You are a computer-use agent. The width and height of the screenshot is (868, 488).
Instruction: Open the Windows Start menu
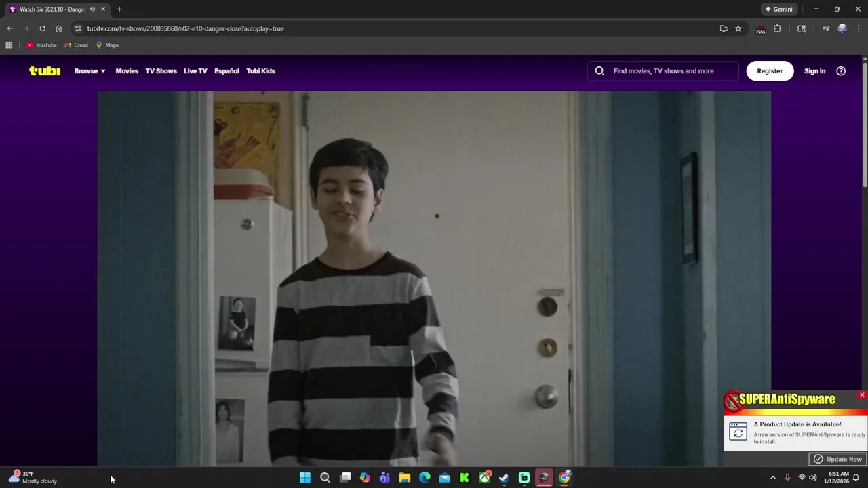(x=305, y=478)
